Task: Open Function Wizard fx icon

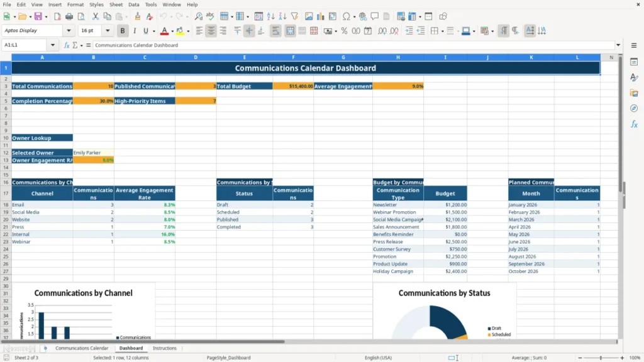Action: point(67,45)
